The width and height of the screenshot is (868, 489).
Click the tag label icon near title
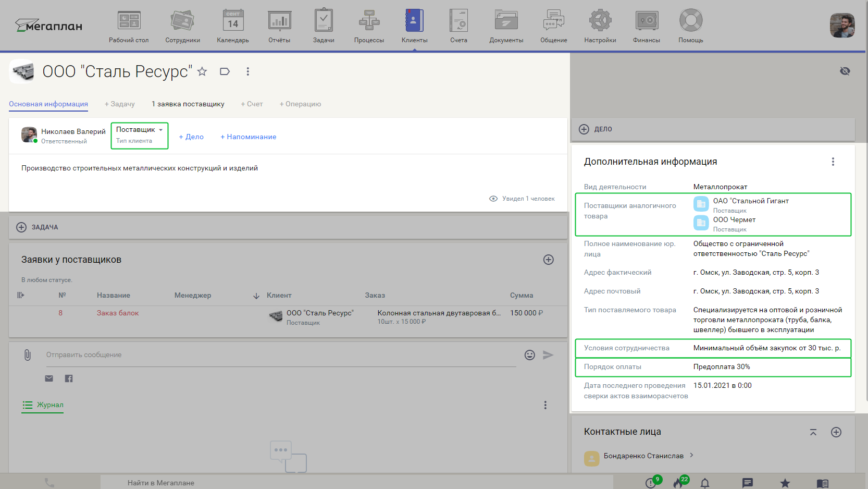[225, 71]
